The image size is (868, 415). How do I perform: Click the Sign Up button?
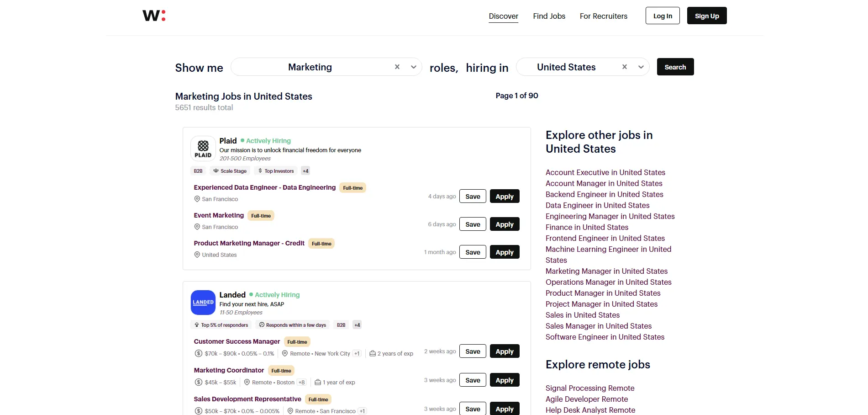[x=707, y=16]
